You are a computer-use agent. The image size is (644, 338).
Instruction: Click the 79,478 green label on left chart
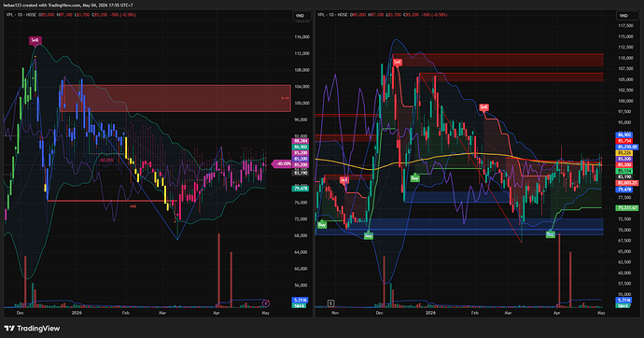(301, 189)
